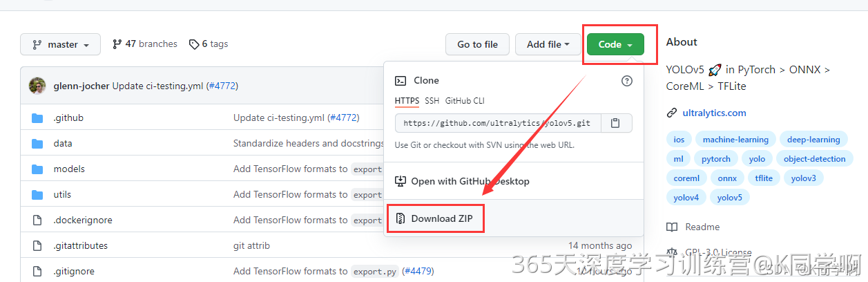The image size is (868, 282).
Task: Click the glenn-jocher avatar
Action: (x=37, y=86)
